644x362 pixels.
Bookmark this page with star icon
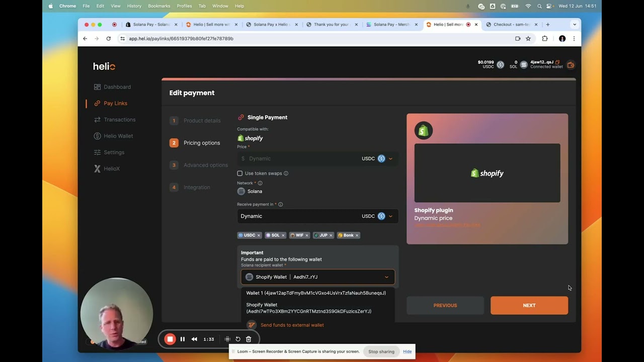click(528, 38)
